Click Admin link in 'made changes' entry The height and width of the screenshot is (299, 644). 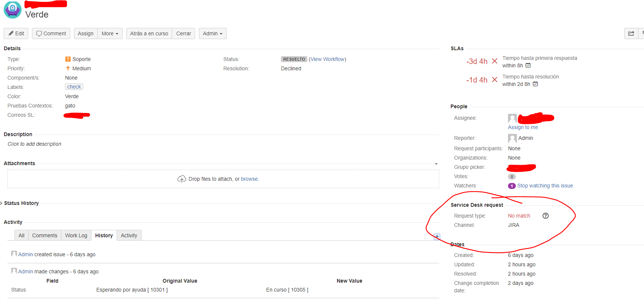(x=26, y=271)
